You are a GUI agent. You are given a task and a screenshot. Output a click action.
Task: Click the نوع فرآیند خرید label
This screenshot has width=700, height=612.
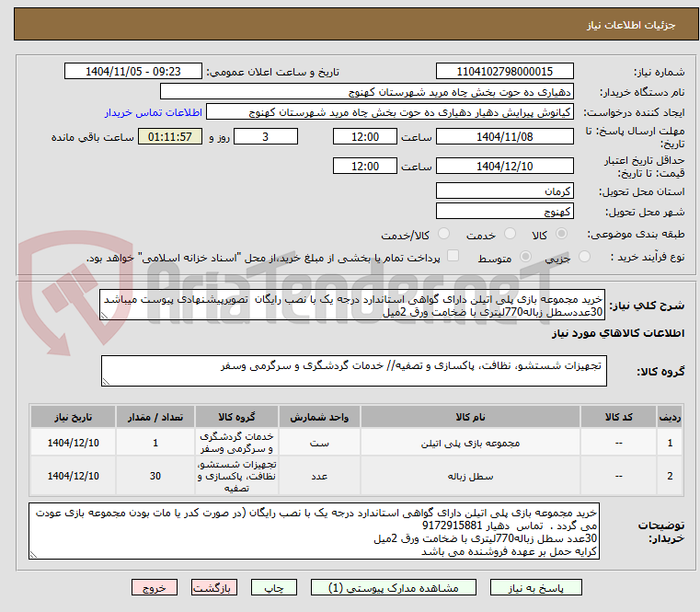(648, 258)
